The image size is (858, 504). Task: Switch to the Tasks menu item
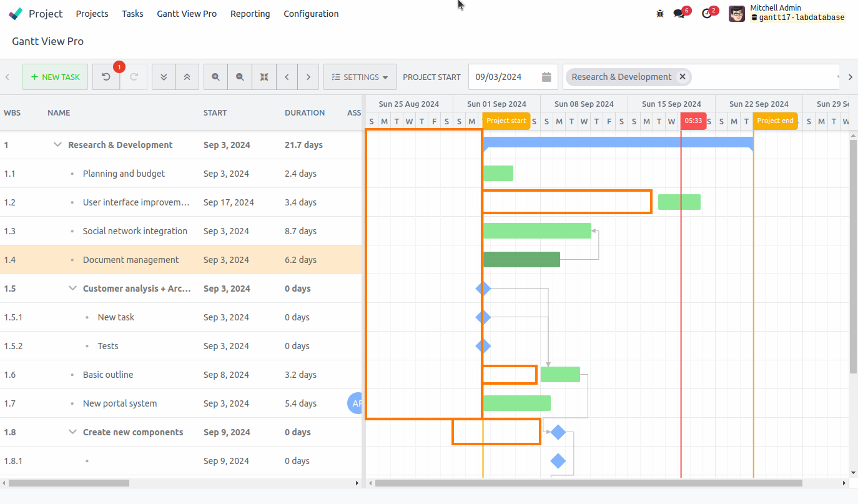pos(132,13)
